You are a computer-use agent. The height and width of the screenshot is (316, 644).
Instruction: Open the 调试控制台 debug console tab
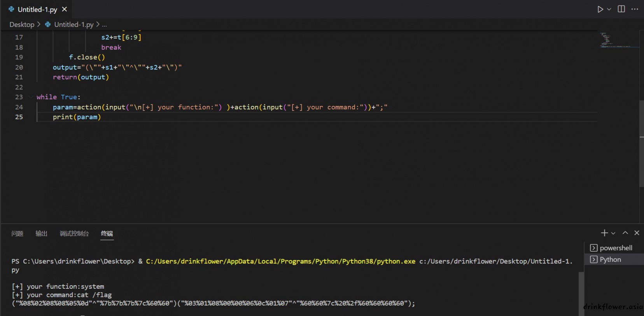pyautogui.click(x=74, y=233)
